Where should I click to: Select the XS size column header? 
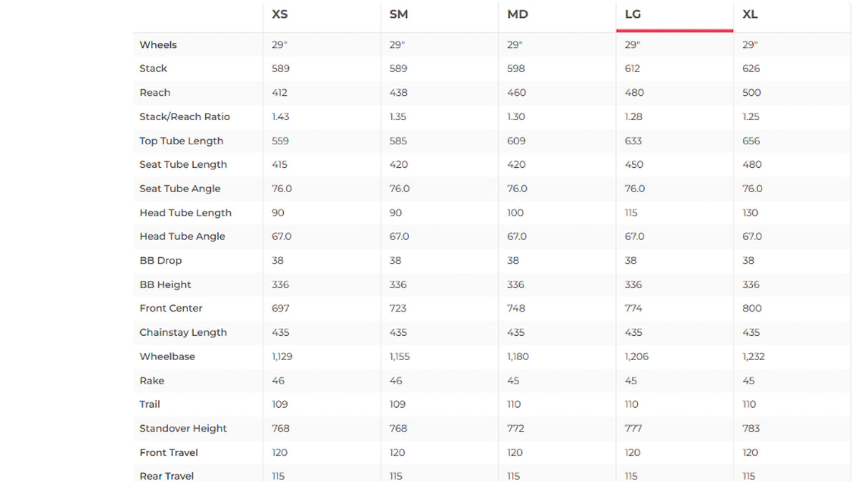click(280, 14)
